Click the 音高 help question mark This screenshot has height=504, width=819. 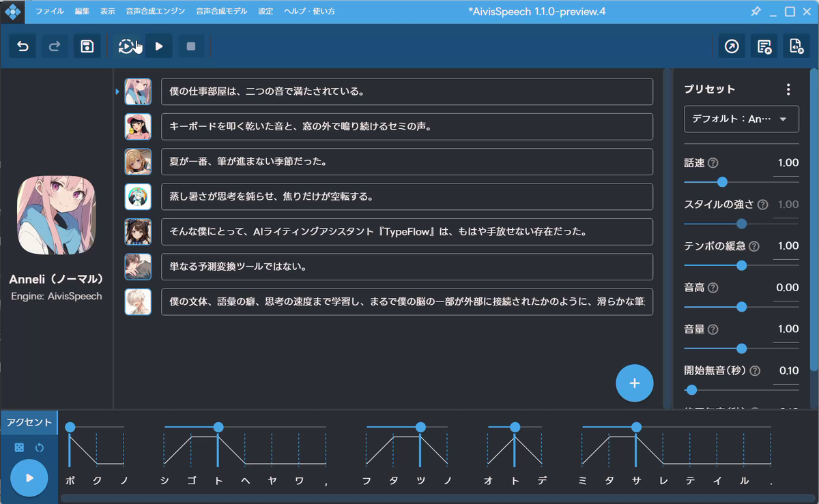[713, 288]
